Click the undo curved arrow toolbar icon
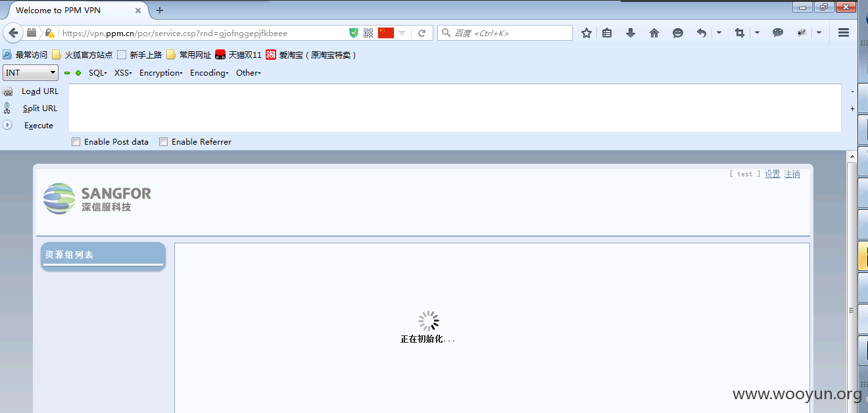 tap(702, 33)
